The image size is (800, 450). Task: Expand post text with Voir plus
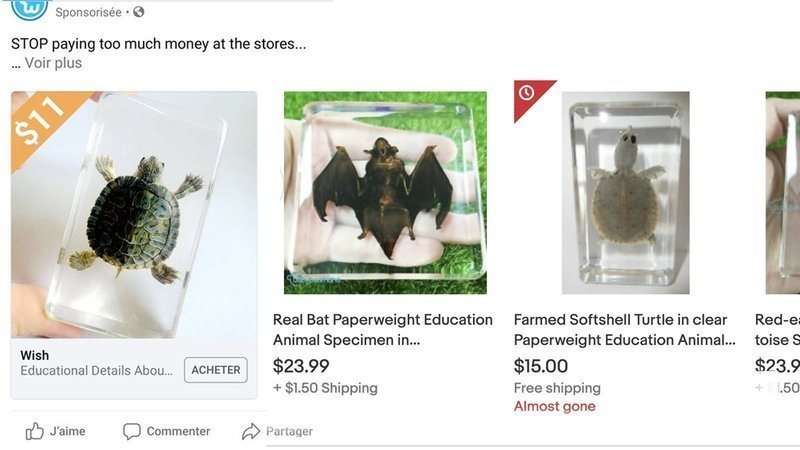53,63
